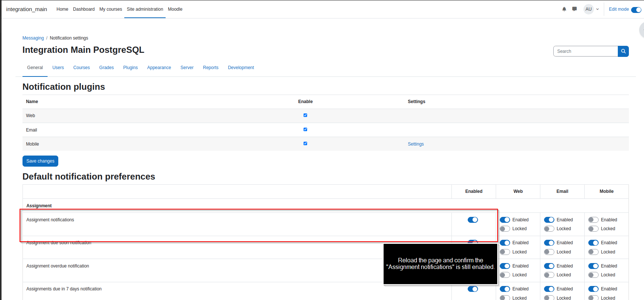Go to Dashboard in top navigation
Screen dimensions: 644x300
pyautogui.click(x=84, y=9)
